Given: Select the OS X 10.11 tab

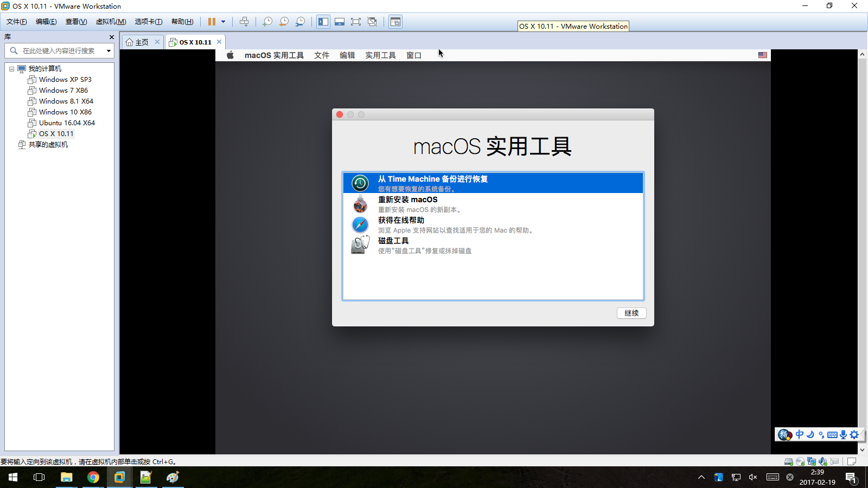Looking at the screenshot, I should (x=195, y=42).
